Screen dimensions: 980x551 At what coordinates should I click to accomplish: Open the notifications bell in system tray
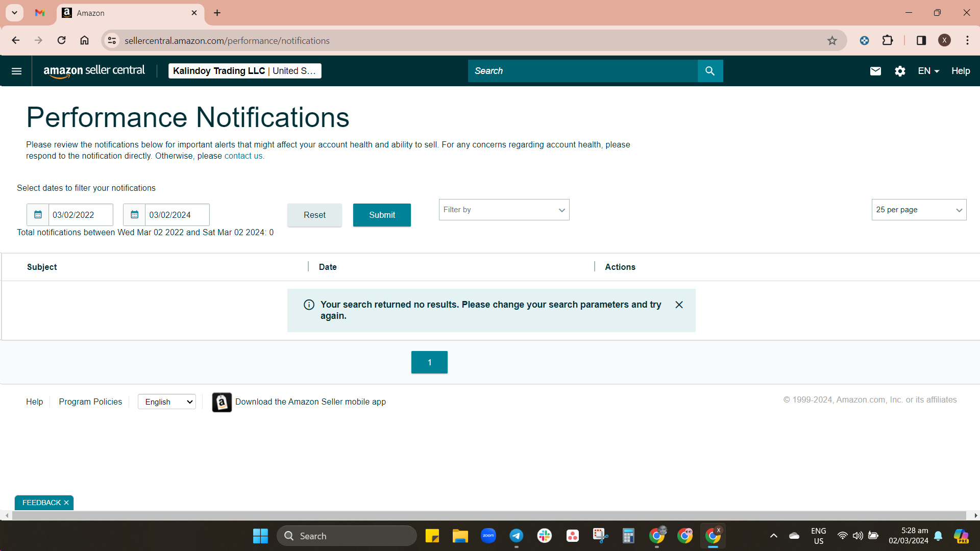(938, 536)
